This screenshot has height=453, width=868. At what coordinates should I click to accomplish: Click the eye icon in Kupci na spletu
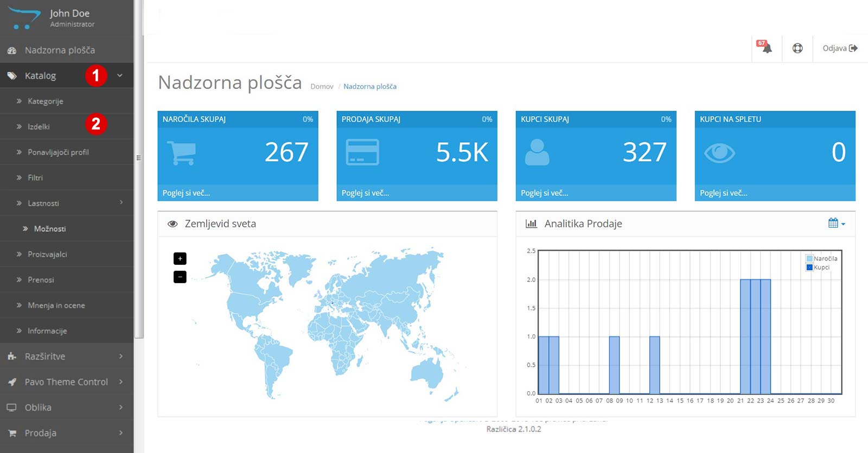point(719,153)
